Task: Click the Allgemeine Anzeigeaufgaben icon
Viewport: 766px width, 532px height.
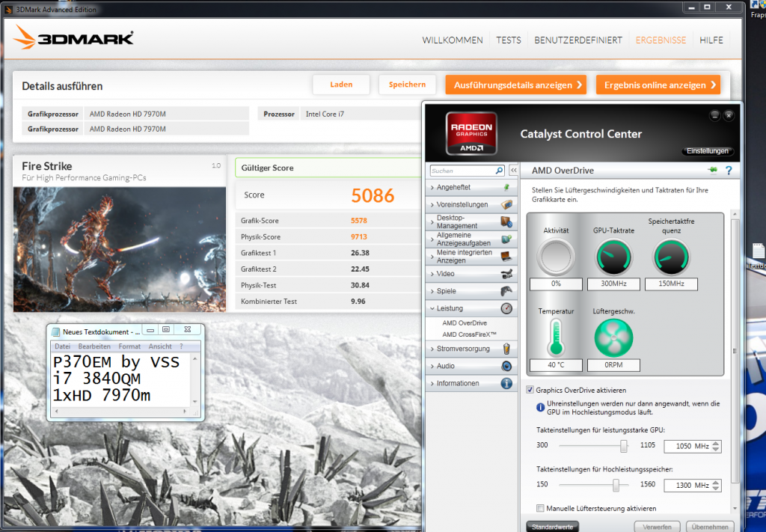Action: (506, 239)
